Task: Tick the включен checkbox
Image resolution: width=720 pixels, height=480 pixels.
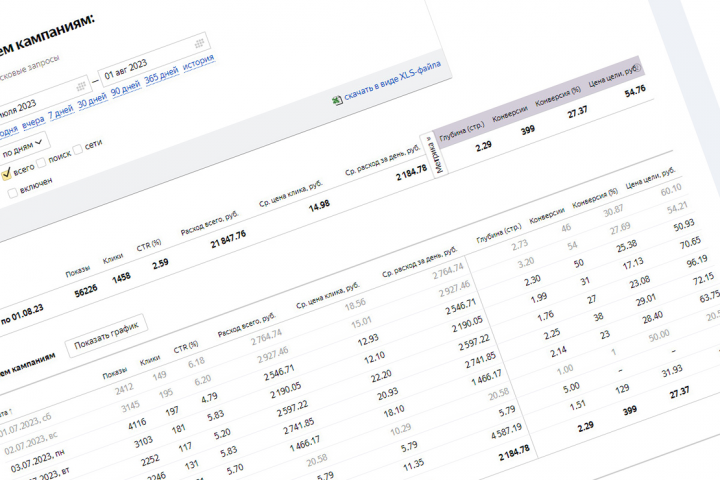Action: (13, 192)
